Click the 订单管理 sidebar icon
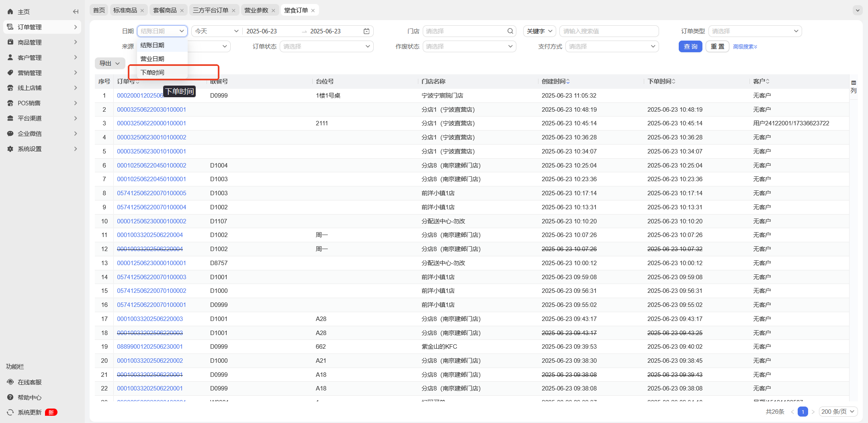868x423 pixels. click(10, 27)
